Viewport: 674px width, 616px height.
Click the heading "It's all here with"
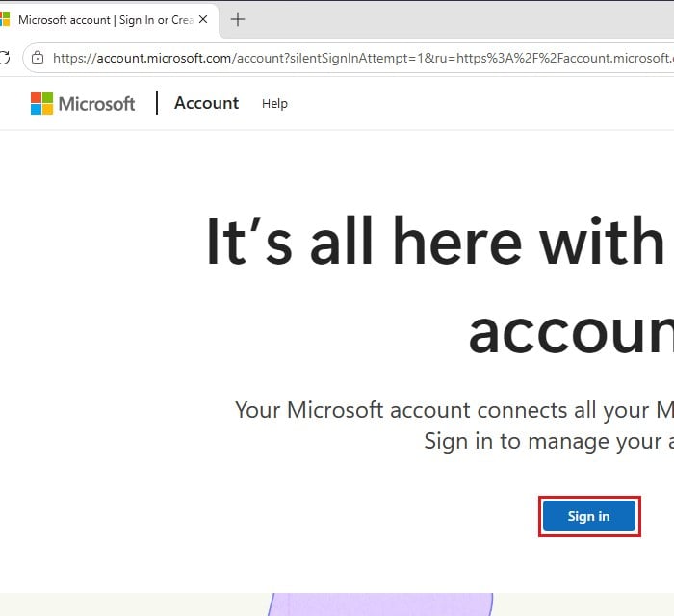pyautogui.click(x=435, y=241)
